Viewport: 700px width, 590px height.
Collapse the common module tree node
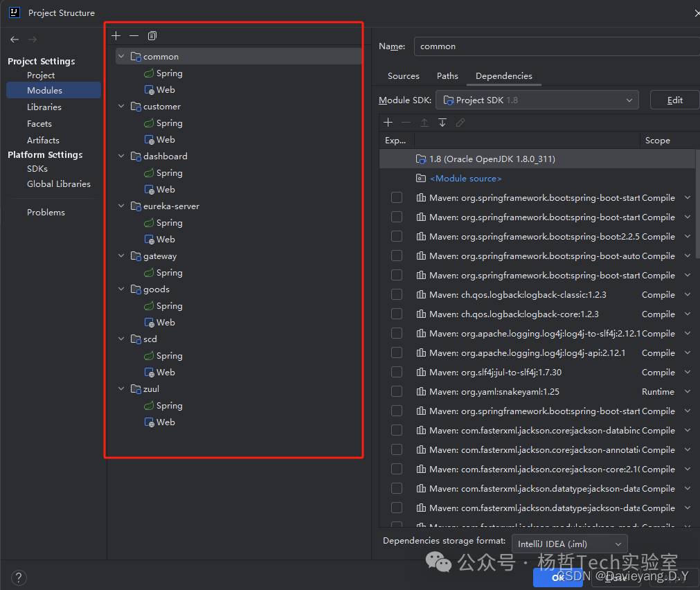click(x=121, y=56)
